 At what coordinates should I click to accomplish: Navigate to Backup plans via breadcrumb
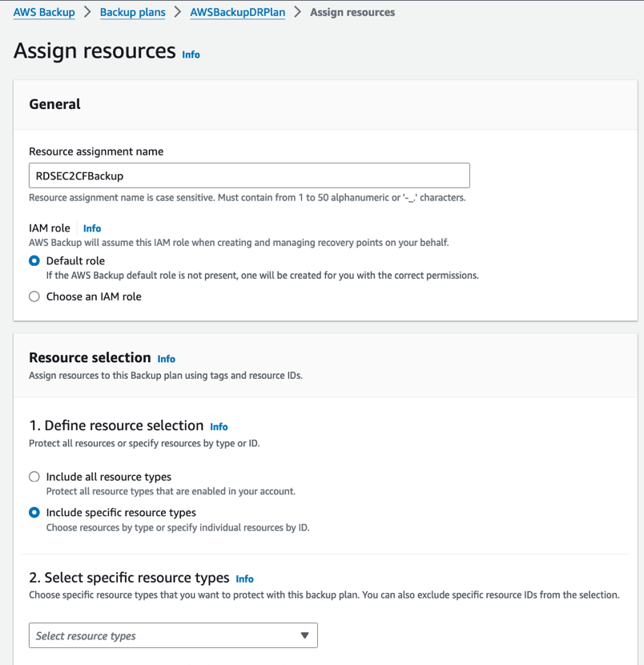tap(132, 12)
